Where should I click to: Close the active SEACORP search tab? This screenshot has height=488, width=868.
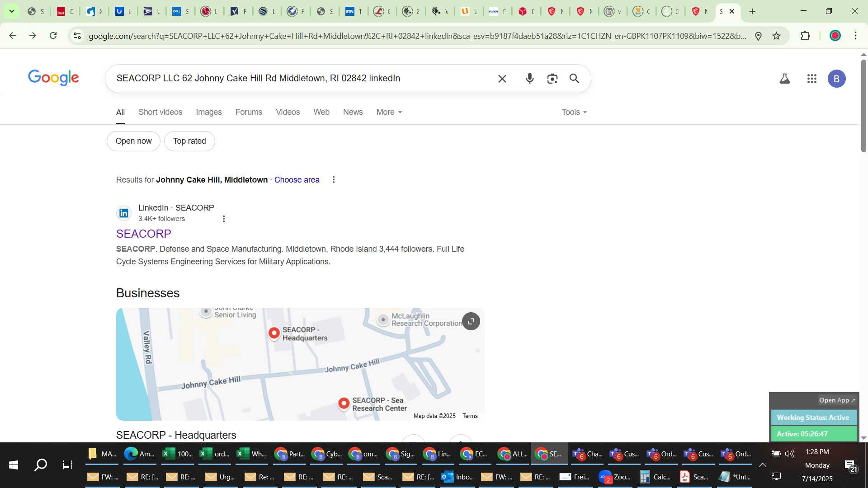(732, 11)
